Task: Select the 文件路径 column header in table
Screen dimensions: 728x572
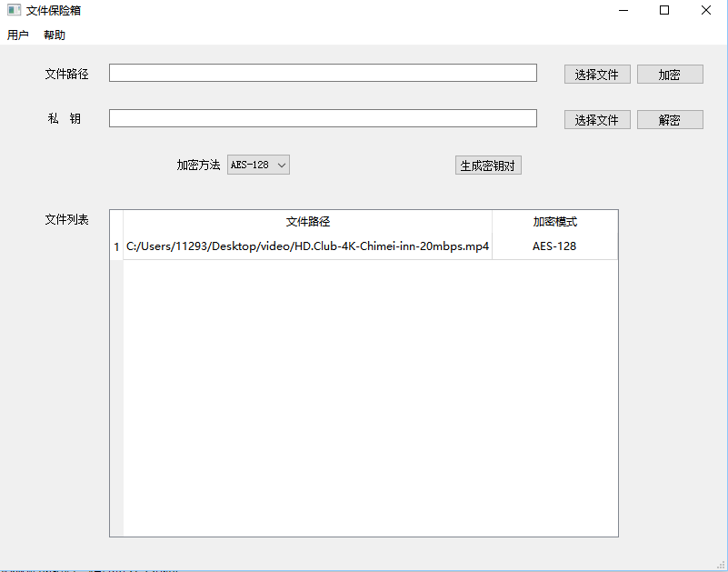Action: pyautogui.click(x=307, y=222)
